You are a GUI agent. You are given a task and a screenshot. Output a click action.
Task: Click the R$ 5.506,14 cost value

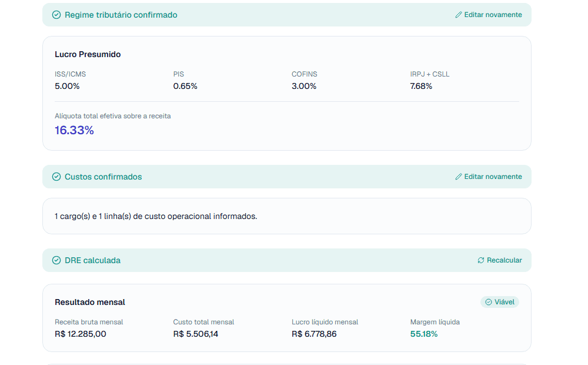[196, 334]
